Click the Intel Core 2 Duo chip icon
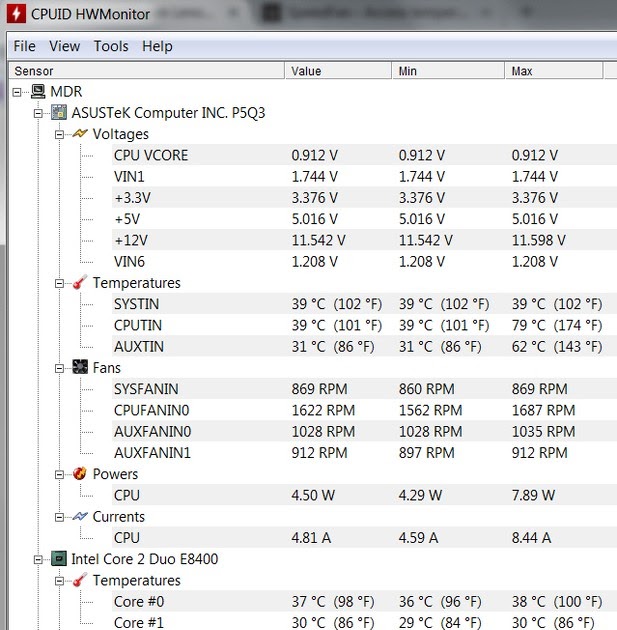 click(x=59, y=558)
